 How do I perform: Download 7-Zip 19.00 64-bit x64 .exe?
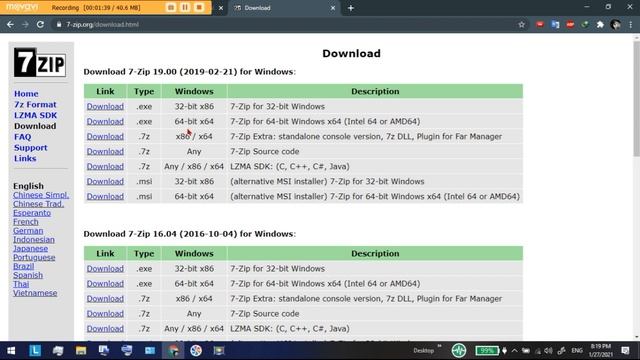click(105, 122)
